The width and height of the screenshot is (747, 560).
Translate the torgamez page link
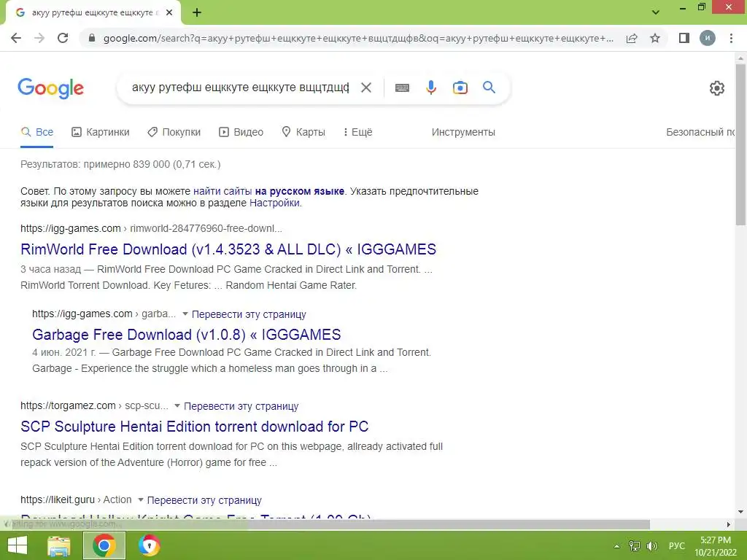coord(241,406)
